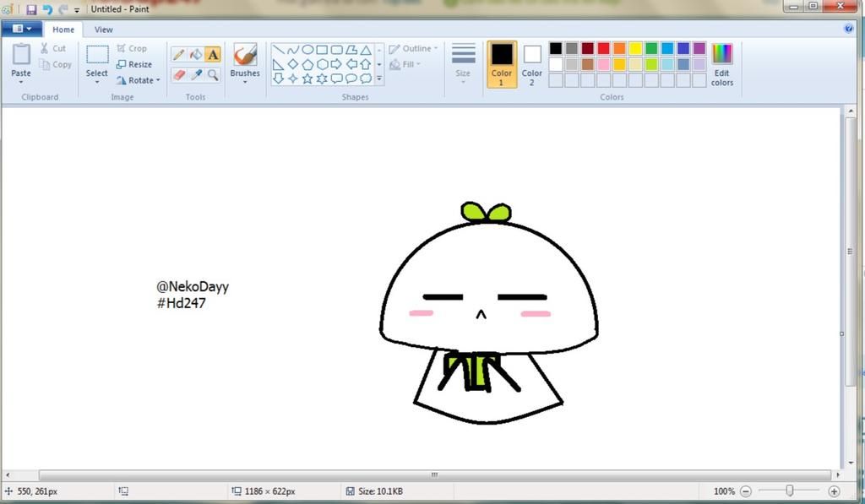Select the Pencil tool

[x=178, y=54]
